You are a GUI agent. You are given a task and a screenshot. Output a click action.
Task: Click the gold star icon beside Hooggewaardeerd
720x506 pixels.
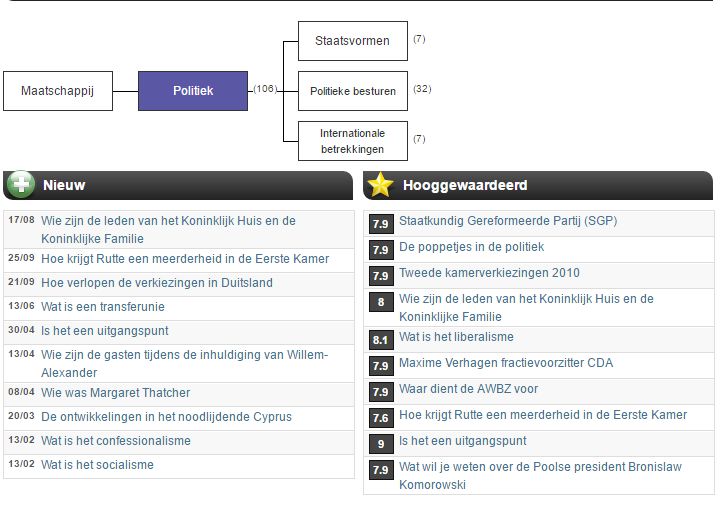[x=380, y=185]
